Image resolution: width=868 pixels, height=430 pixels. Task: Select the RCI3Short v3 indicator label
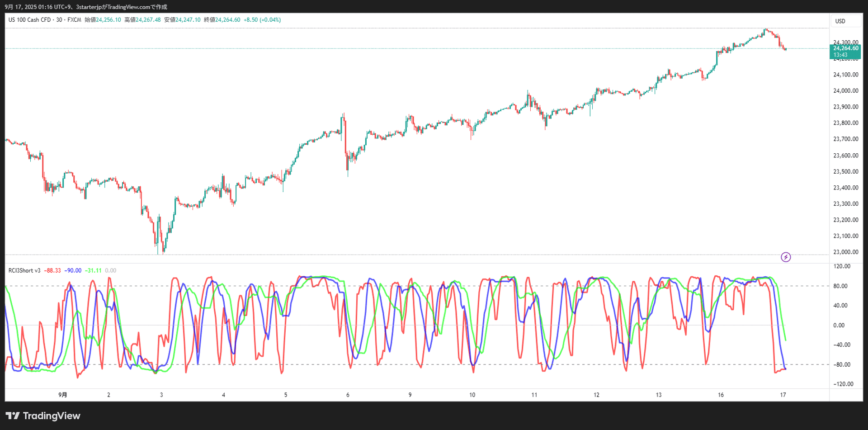coord(24,270)
